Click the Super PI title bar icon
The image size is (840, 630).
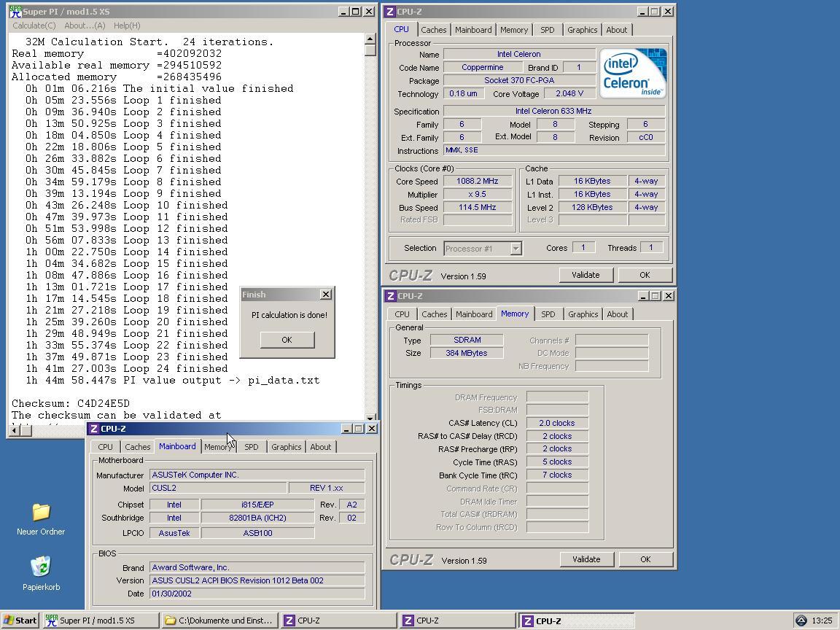tap(15, 11)
